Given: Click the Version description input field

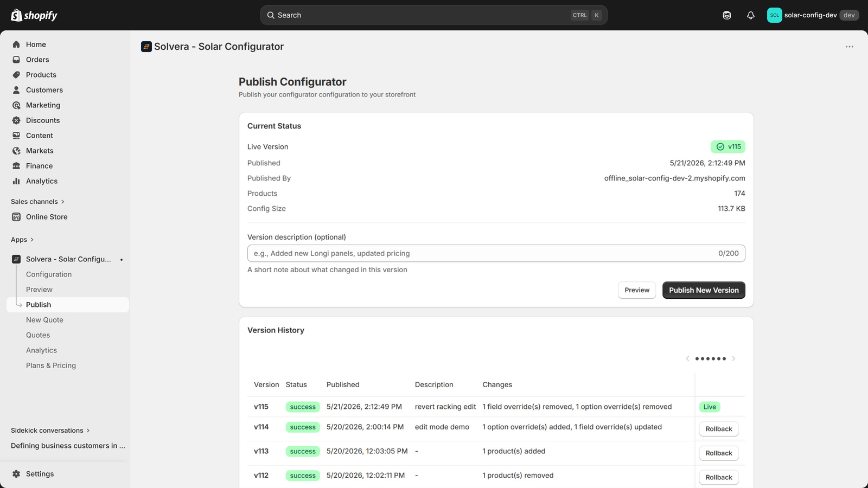Looking at the screenshot, I should pos(496,253).
